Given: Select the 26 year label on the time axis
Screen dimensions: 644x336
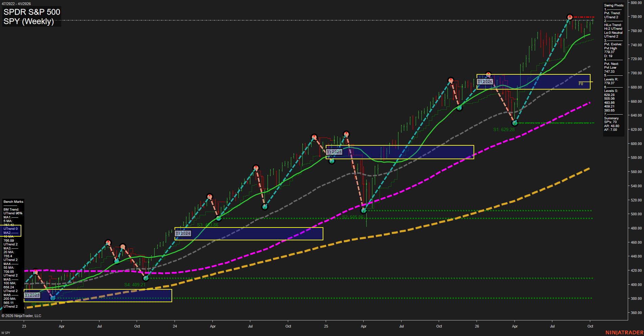Looking at the screenshot, I should [x=477, y=326].
